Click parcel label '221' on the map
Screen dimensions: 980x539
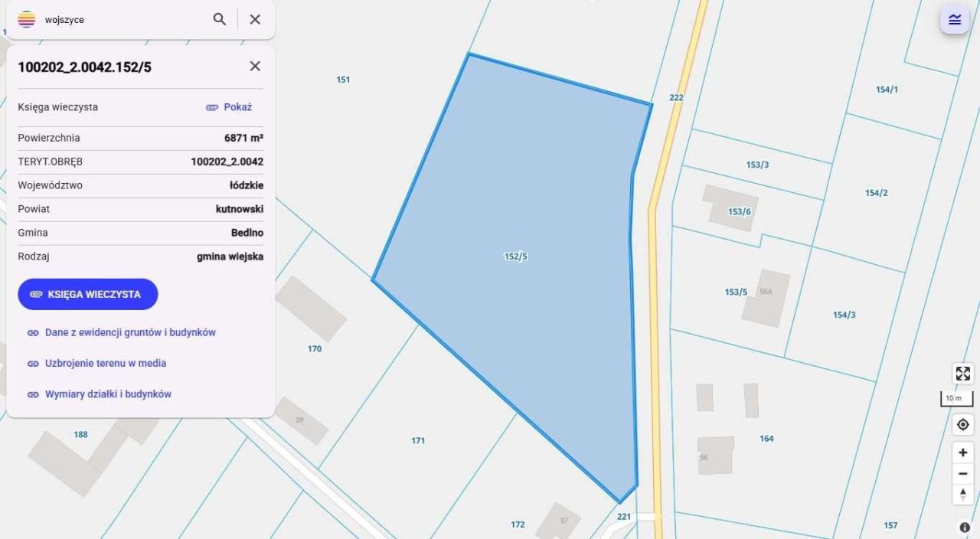tap(624, 517)
